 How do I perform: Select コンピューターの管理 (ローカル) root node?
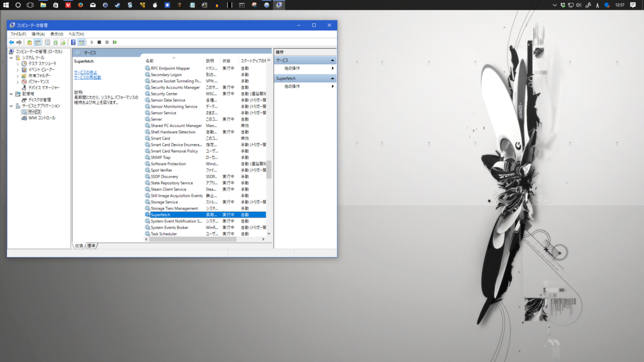39,52
